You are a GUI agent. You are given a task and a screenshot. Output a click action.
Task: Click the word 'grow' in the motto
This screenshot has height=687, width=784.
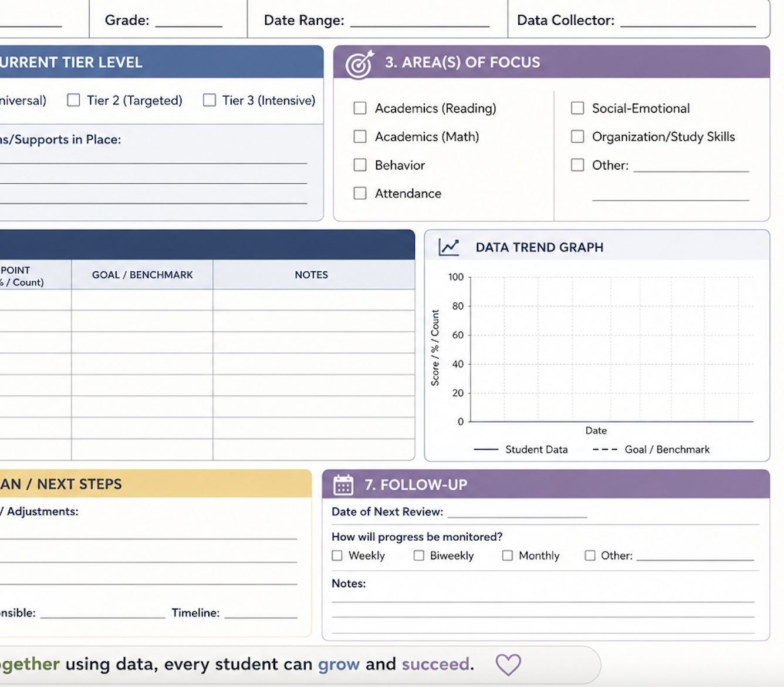339,665
